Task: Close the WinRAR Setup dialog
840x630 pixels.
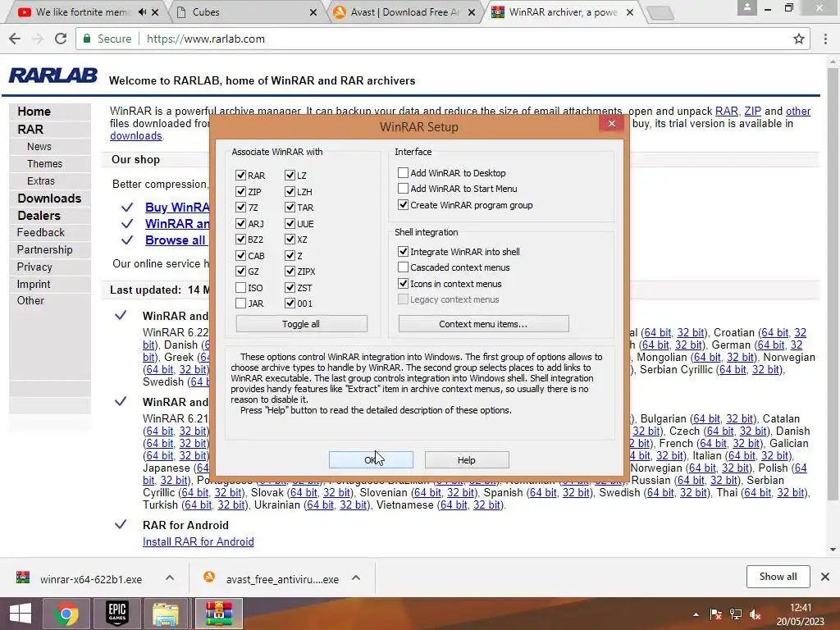Action: [612, 124]
